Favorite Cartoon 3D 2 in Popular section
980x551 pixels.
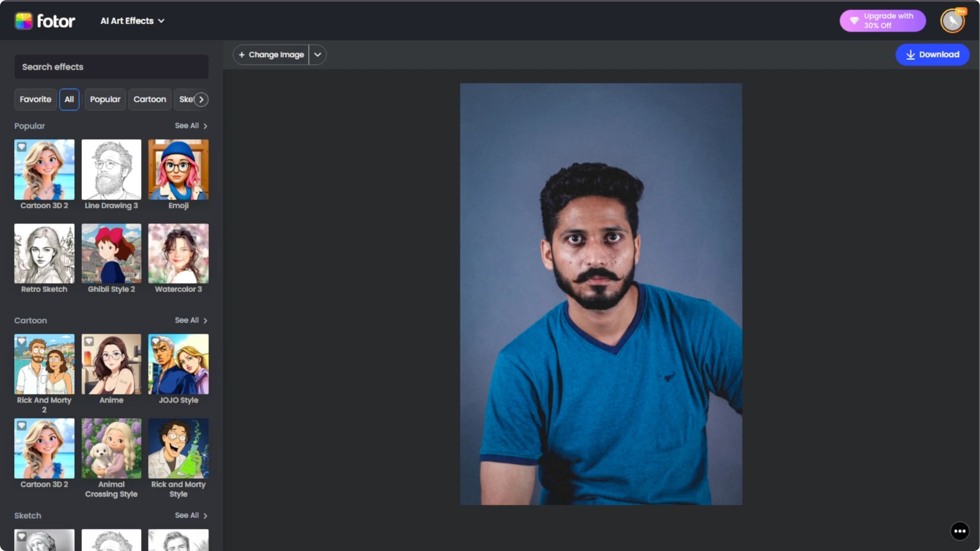coord(22,146)
